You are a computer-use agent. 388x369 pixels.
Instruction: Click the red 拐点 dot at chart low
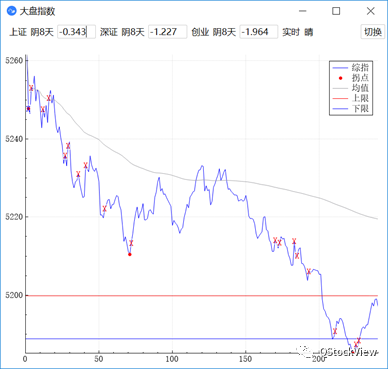130,254
